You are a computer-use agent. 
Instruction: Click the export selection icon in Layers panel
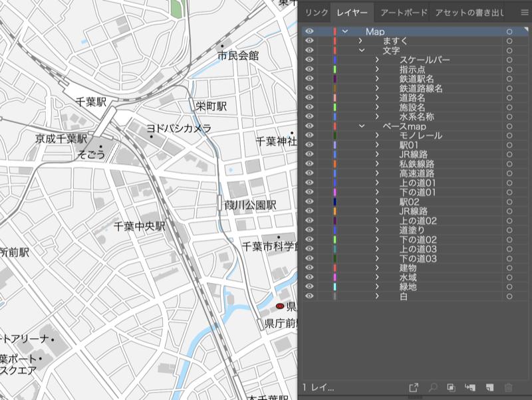click(413, 387)
